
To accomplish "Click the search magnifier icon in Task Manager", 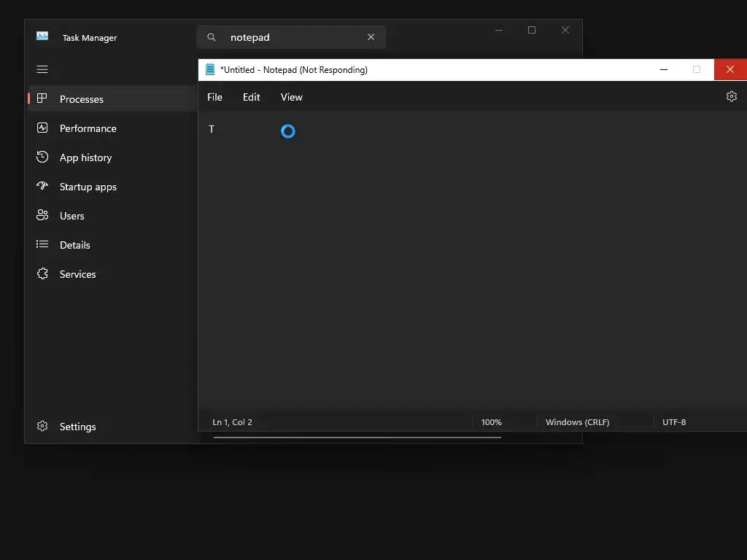I will tap(212, 37).
